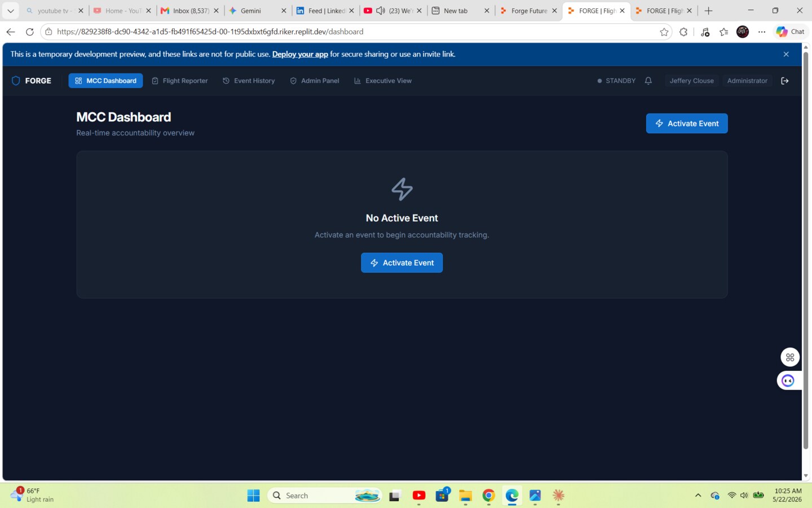
Task: Go to Event History
Action: pyautogui.click(x=249, y=81)
